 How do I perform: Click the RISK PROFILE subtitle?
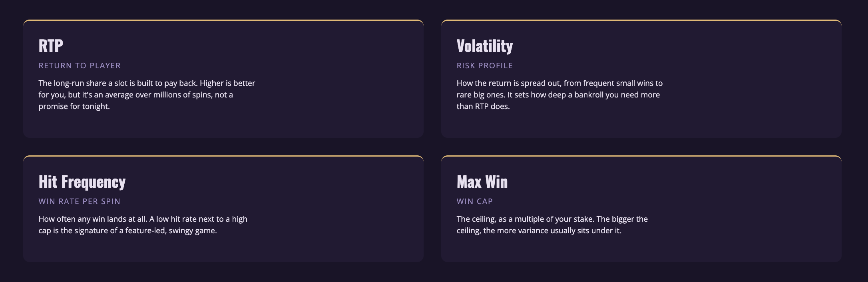click(x=485, y=66)
